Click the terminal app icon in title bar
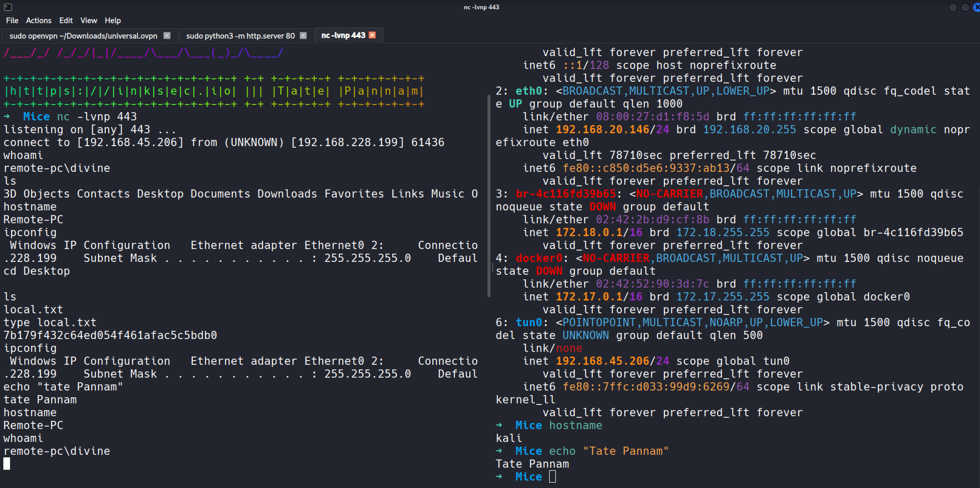The width and height of the screenshot is (980, 488). point(8,7)
